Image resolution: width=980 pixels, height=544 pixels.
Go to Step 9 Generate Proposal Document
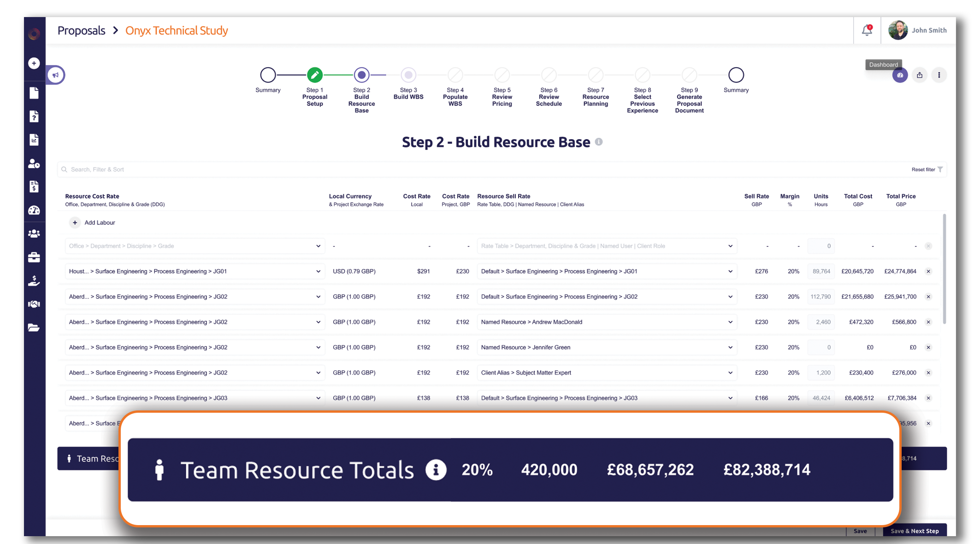(690, 75)
